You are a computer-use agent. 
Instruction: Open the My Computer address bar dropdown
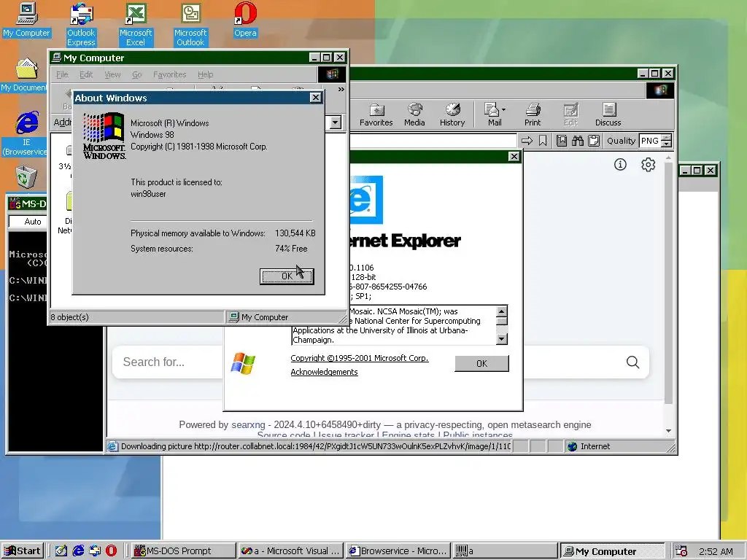(336, 122)
